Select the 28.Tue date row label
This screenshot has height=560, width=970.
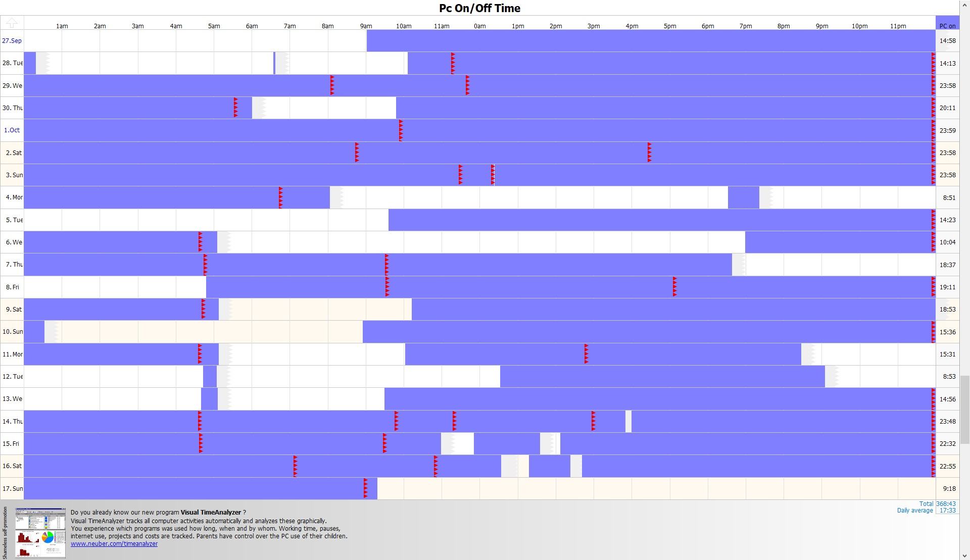point(12,63)
